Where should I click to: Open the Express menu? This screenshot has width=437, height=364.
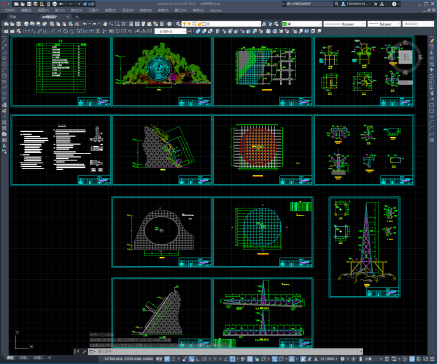point(216,10)
